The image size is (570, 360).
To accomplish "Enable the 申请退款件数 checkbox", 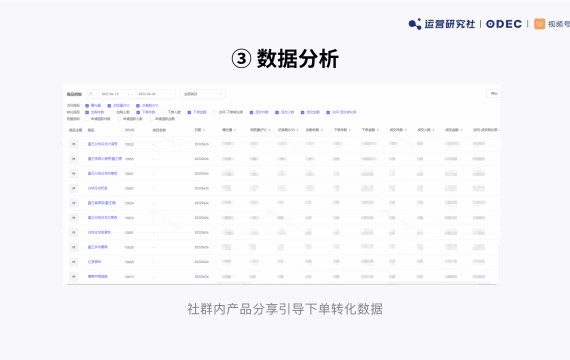I will tap(87, 119).
